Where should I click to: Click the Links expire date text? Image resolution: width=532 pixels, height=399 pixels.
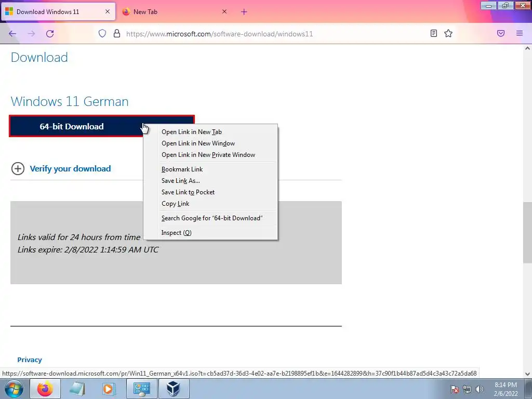[88, 250]
